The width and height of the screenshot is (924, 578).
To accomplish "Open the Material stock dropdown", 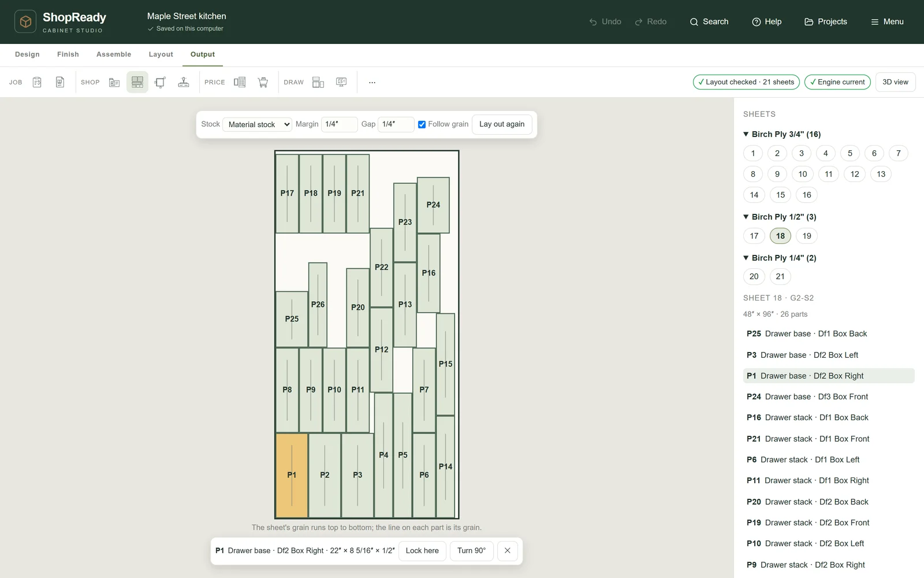I will click(257, 124).
